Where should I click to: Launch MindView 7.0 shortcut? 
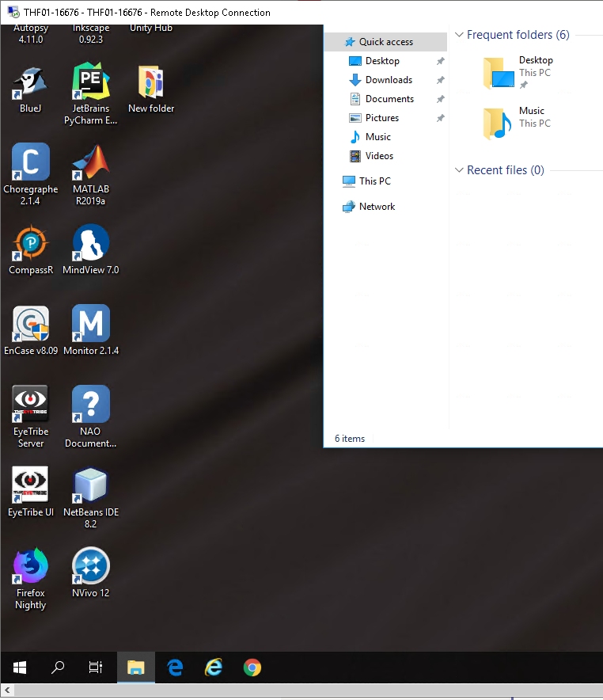90,250
